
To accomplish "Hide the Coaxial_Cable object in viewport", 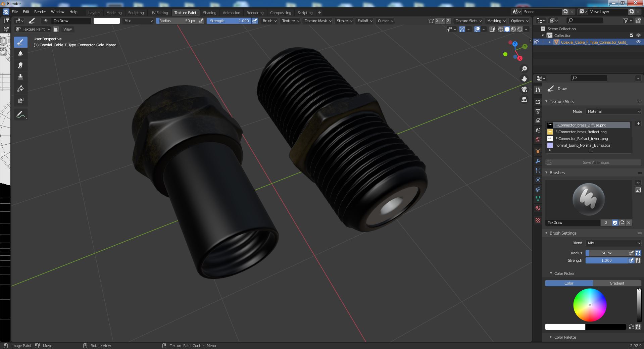I will click(x=638, y=42).
